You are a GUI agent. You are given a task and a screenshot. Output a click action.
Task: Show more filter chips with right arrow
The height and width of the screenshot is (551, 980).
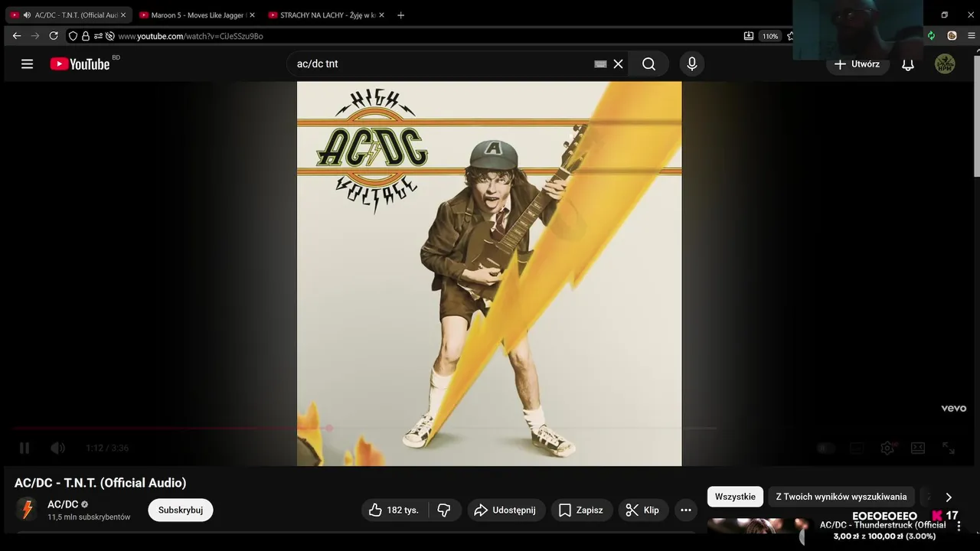(948, 497)
